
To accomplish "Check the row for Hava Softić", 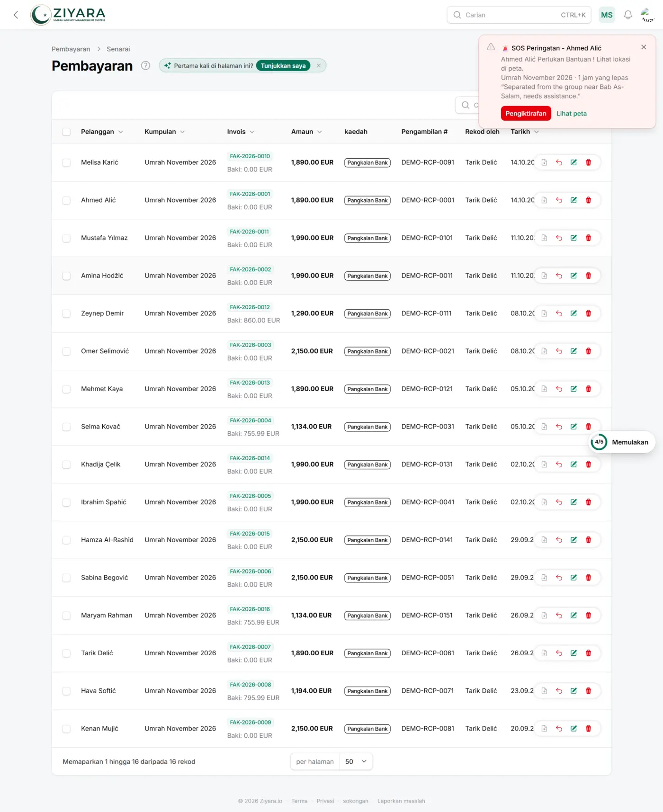I will pos(66,691).
